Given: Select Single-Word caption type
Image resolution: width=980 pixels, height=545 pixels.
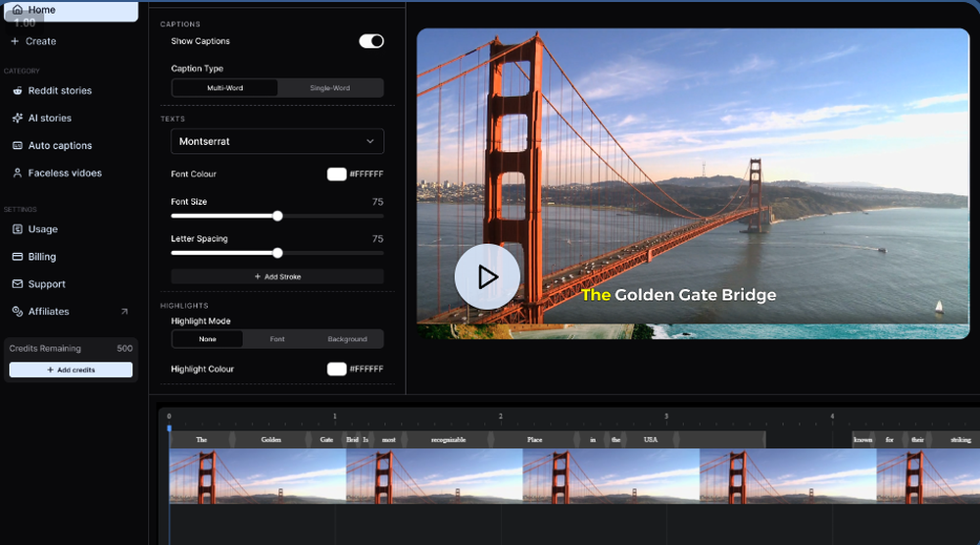Looking at the screenshot, I should (x=329, y=88).
